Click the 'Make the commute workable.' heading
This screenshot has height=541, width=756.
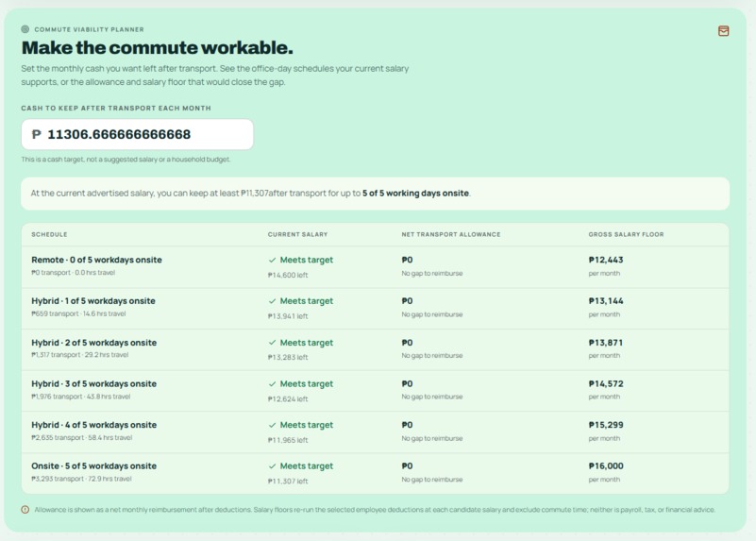158,48
